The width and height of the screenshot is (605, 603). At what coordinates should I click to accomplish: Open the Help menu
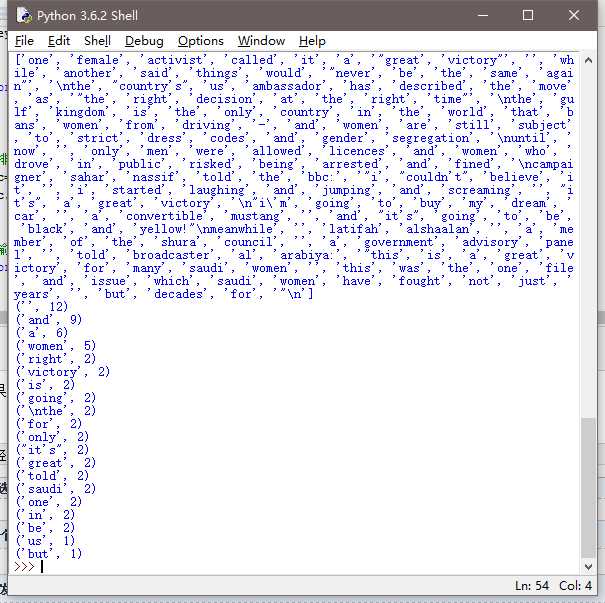click(312, 41)
